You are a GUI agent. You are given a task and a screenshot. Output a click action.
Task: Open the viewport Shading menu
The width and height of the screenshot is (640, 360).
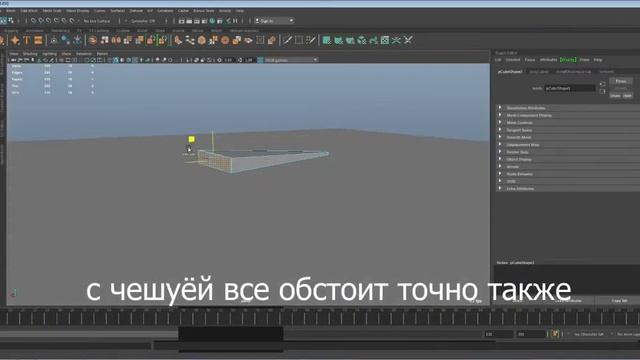[x=30, y=53]
